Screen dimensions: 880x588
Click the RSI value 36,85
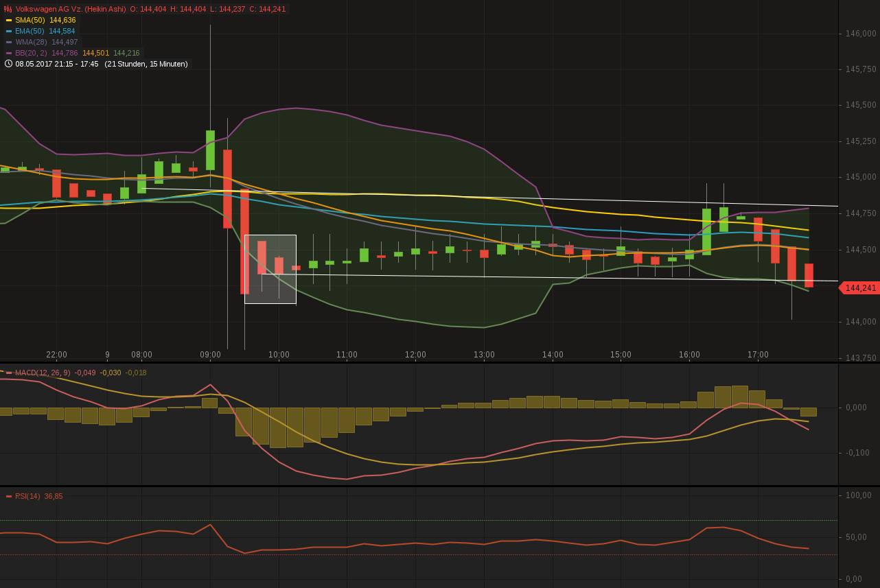tap(54, 496)
